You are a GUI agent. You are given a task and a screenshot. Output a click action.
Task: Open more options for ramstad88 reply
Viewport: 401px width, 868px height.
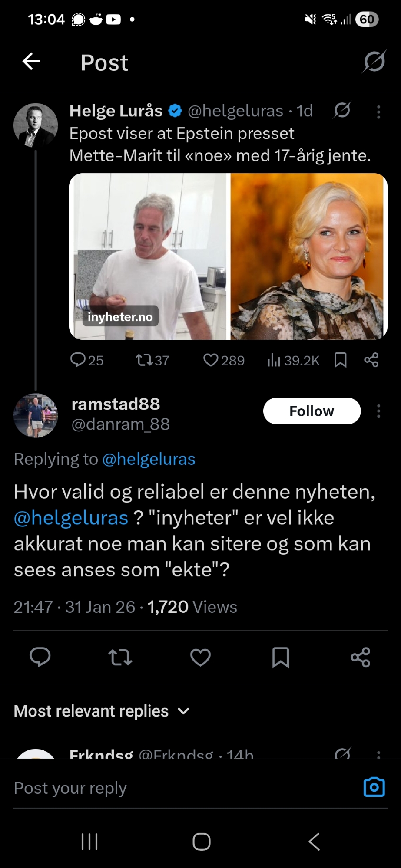coord(378,411)
